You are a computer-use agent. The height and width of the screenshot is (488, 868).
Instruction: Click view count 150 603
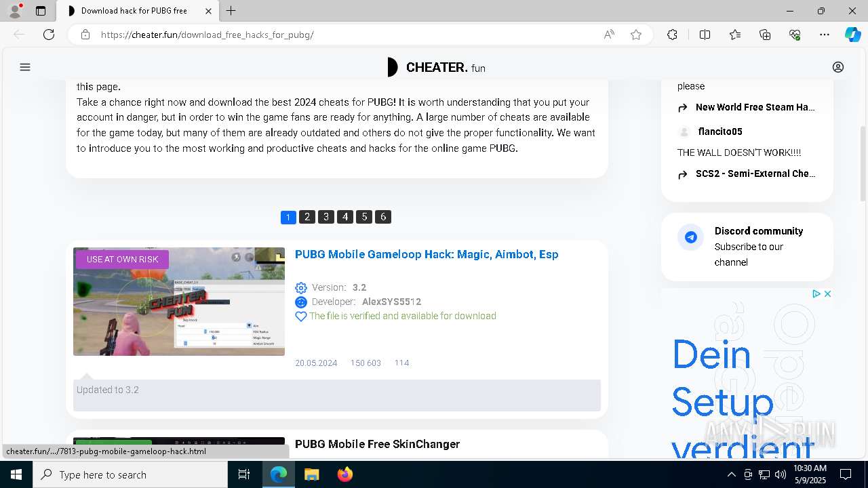(x=366, y=363)
